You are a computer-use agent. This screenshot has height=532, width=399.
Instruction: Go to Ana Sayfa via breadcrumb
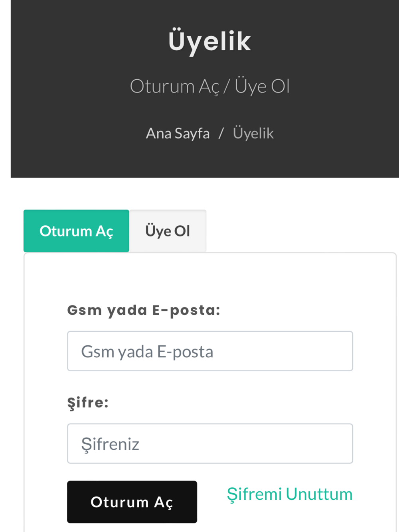pyautogui.click(x=178, y=133)
